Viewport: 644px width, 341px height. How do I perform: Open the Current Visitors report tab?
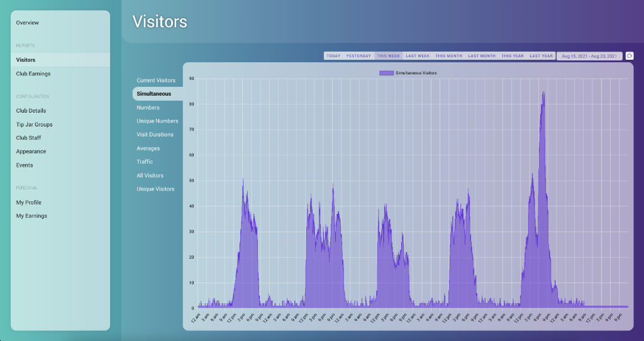point(156,81)
